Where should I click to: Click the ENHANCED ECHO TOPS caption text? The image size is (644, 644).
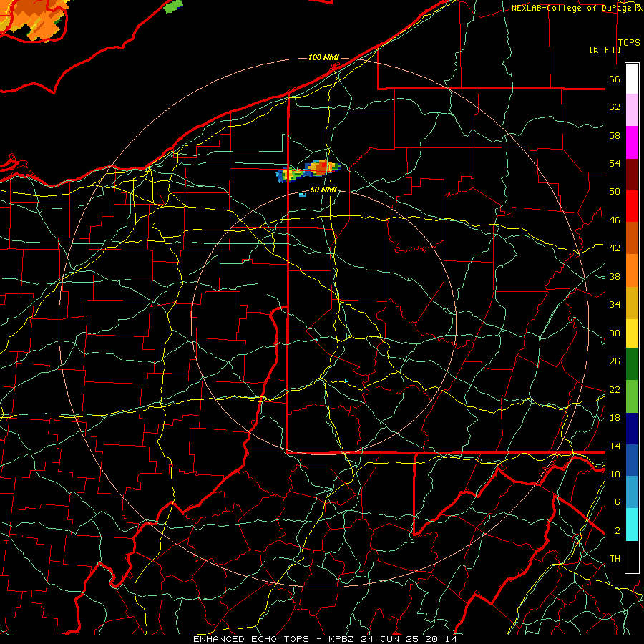coord(250,639)
